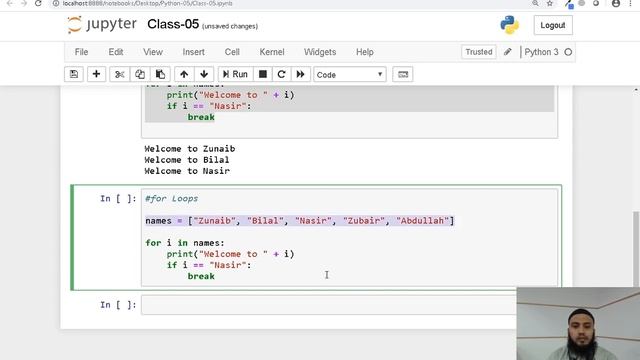The height and width of the screenshot is (360, 640).
Task: Move selected cell down arrow
Action: point(204,74)
